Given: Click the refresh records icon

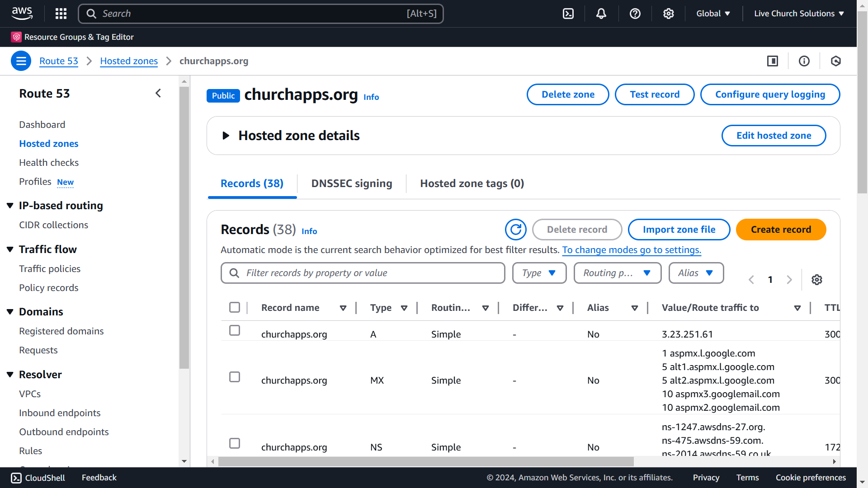Looking at the screenshot, I should [515, 230].
